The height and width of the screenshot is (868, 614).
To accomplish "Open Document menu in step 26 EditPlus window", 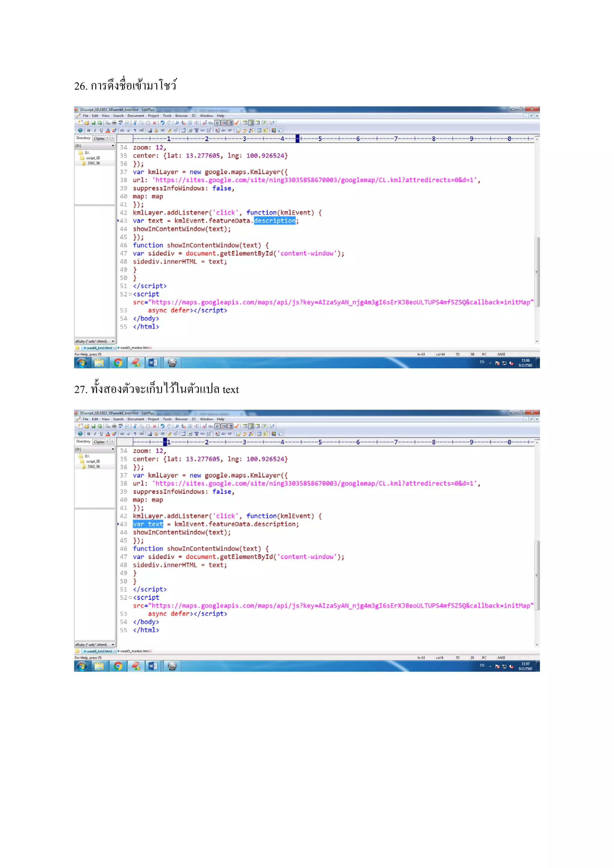I will coord(135,116).
